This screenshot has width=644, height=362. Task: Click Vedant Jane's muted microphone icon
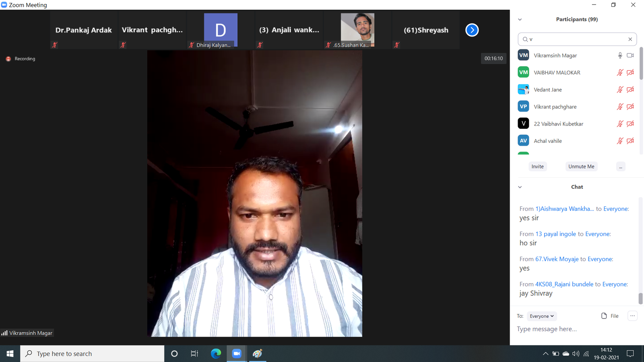pyautogui.click(x=620, y=90)
